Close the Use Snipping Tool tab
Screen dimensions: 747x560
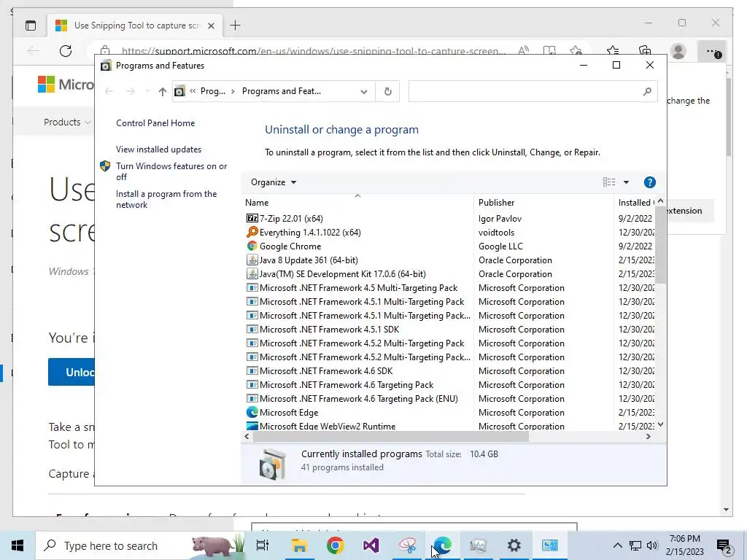point(211,26)
